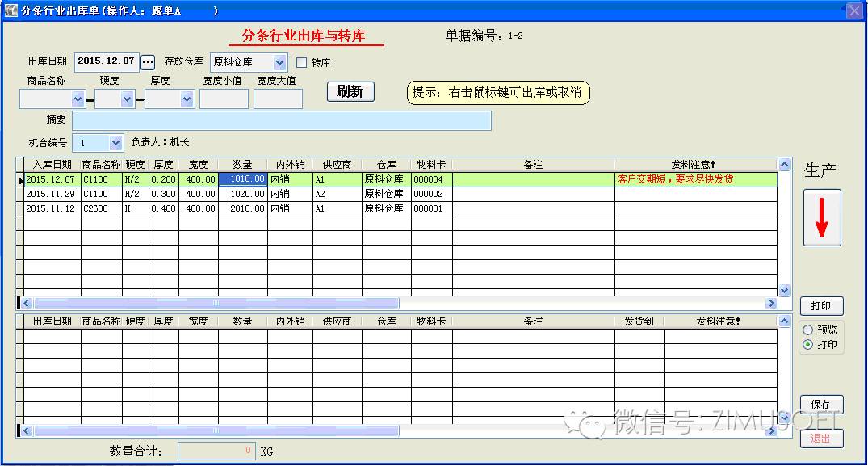Screen dimensions: 868x466
Task: Click upper table scroll-down arrow
Action: (x=783, y=290)
